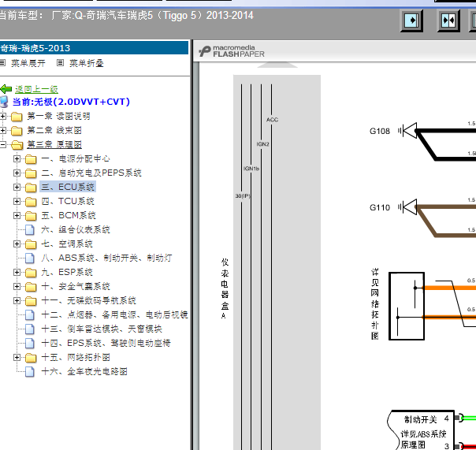Click folder icon of 第二章 线束图

pyautogui.click(x=17, y=131)
